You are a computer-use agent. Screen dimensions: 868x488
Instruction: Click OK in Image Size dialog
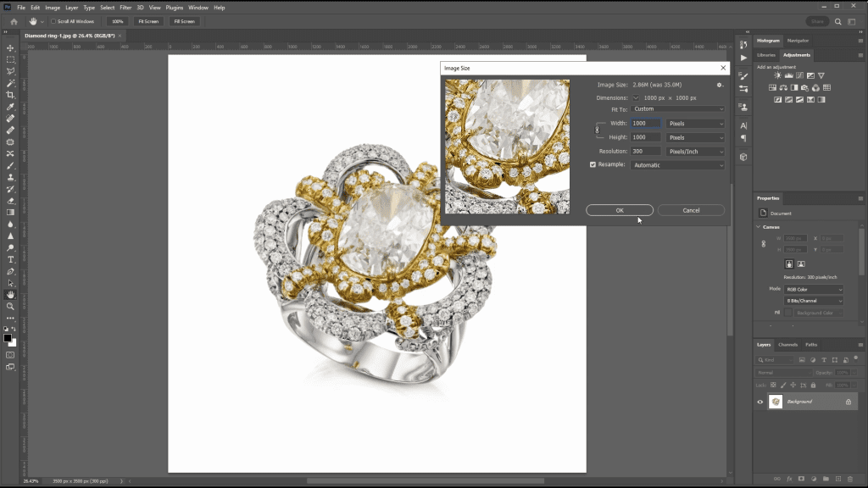620,210
